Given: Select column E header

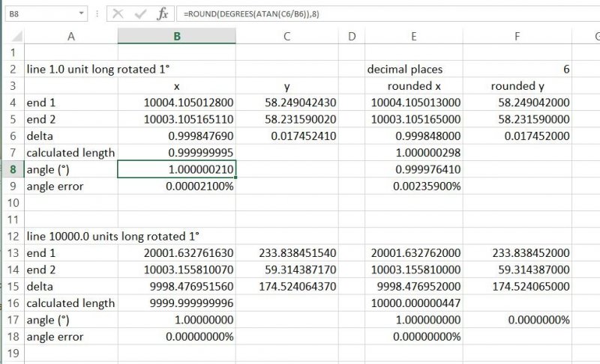Looking at the screenshot, I should [414, 36].
